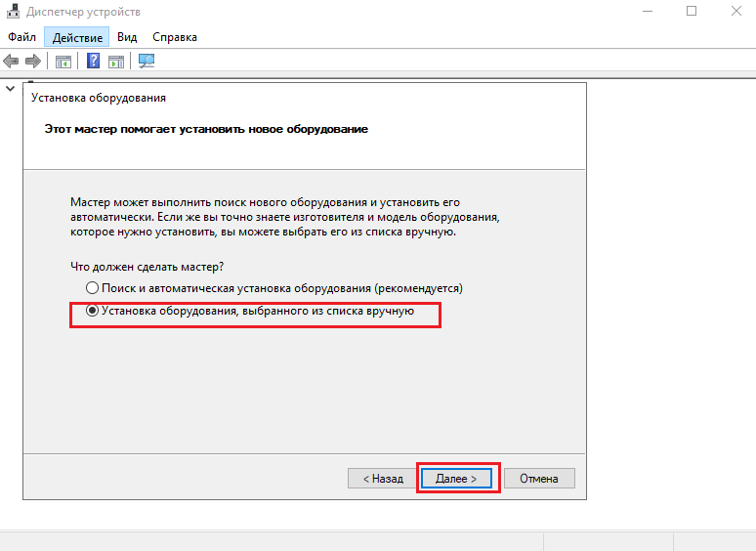This screenshot has width=756, height=551.
Task: Open the Справка menu
Action: [x=175, y=37]
